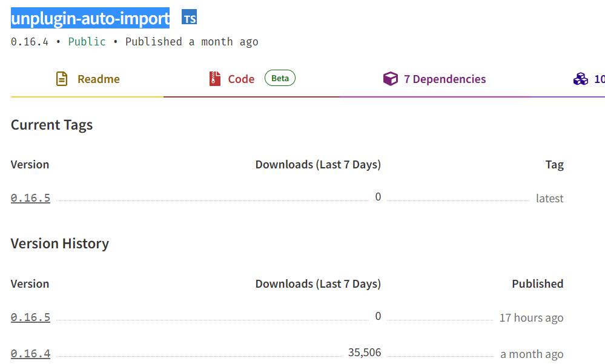Open version 0.16.4 in Version History
This screenshot has height=364, width=605.
point(30,354)
